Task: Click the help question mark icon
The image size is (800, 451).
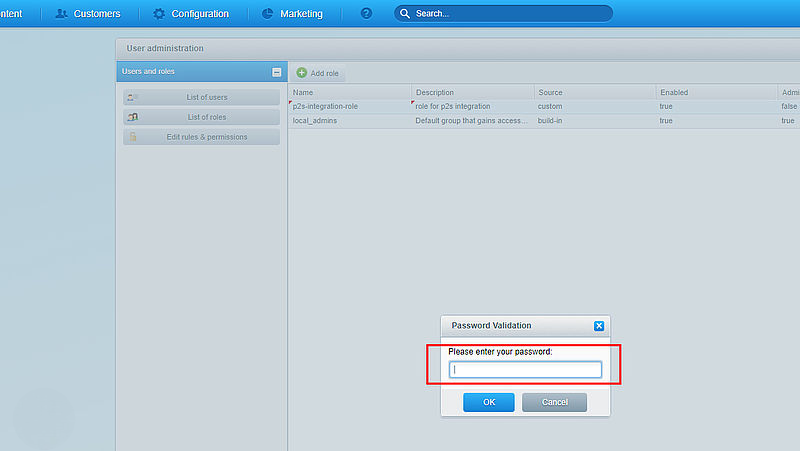Action: [x=366, y=14]
